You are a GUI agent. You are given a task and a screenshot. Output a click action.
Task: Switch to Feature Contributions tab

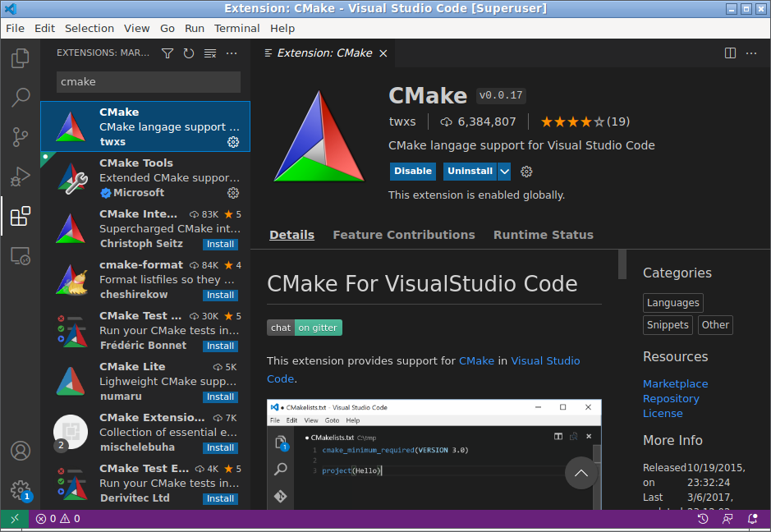(x=404, y=235)
